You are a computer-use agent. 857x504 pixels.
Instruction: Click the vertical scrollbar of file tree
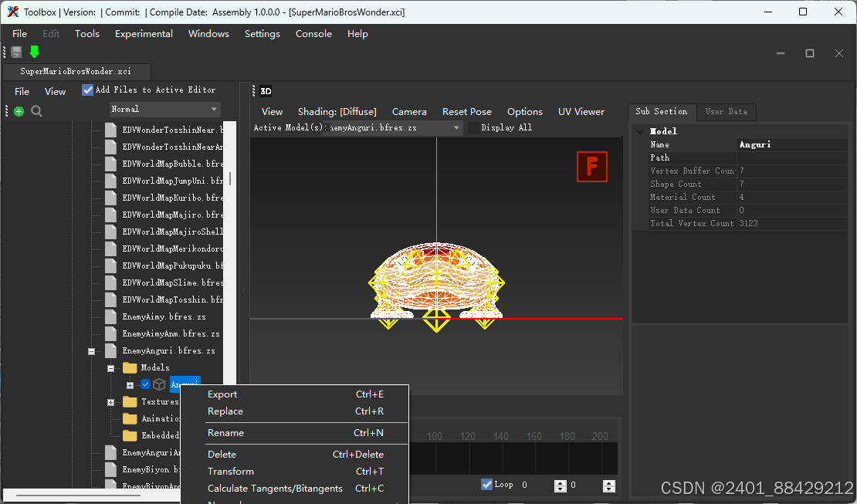230,179
